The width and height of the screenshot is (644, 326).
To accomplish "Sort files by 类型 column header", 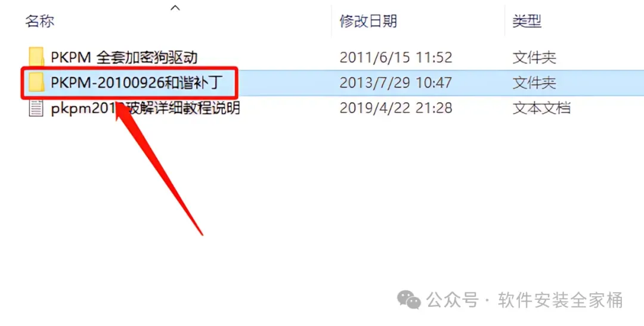I will click(527, 21).
